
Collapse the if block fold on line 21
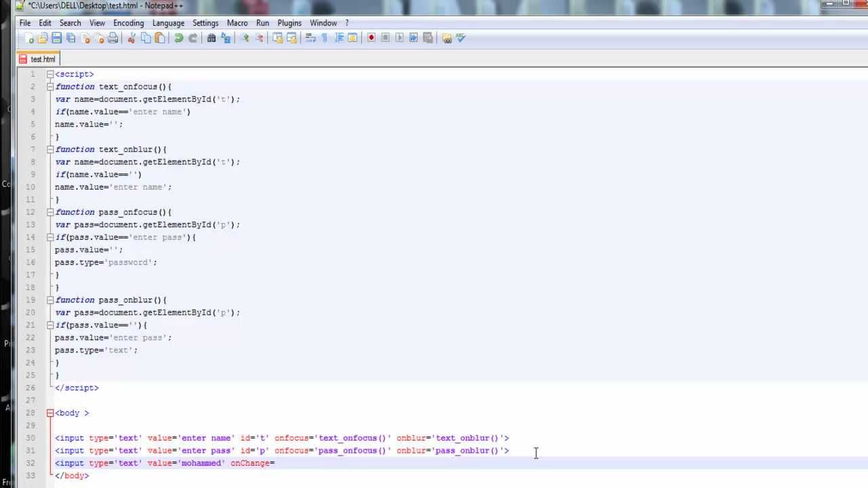[x=50, y=325]
